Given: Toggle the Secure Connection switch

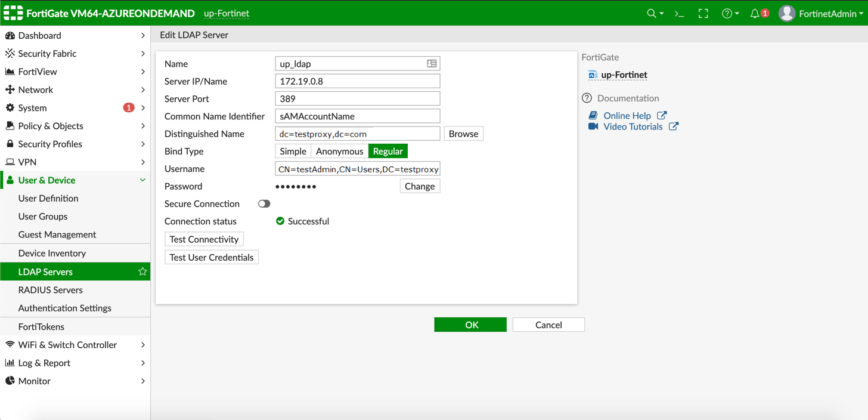Looking at the screenshot, I should [264, 204].
